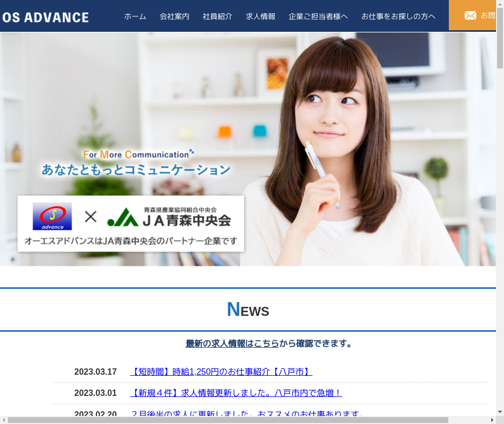Open the 【短時間】時給1,250円 news link

[221, 372]
